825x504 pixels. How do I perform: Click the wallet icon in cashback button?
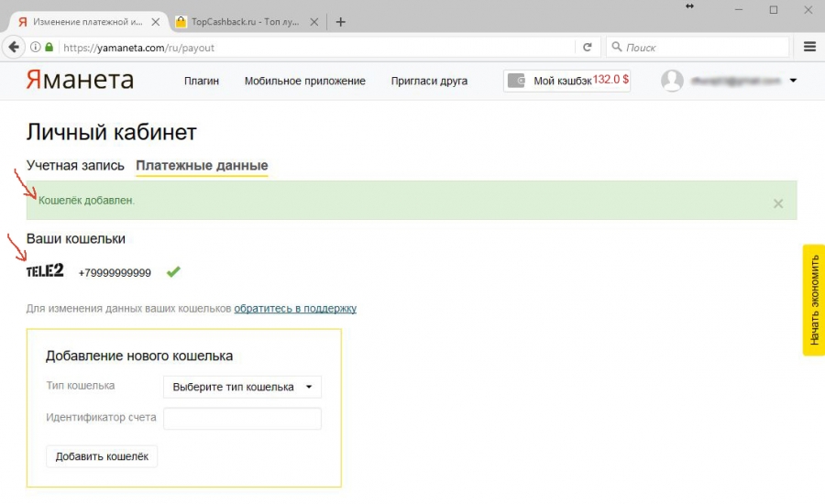[x=517, y=81]
